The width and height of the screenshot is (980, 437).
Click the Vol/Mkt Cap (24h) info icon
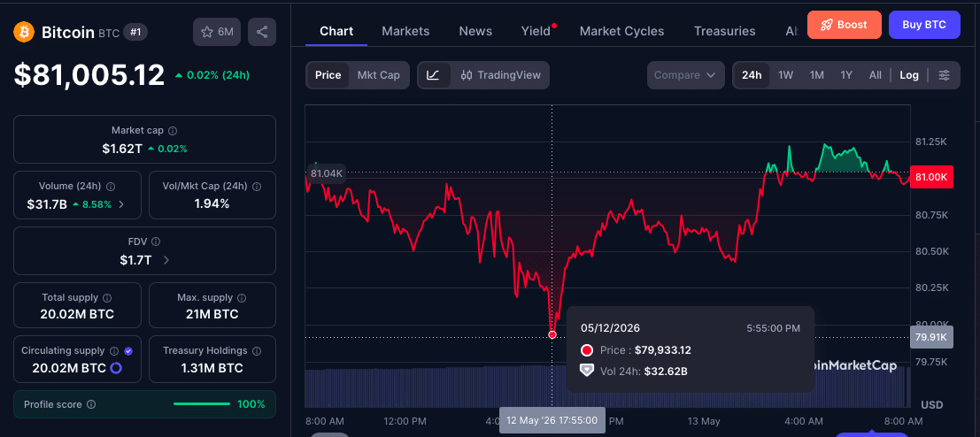pos(257,186)
